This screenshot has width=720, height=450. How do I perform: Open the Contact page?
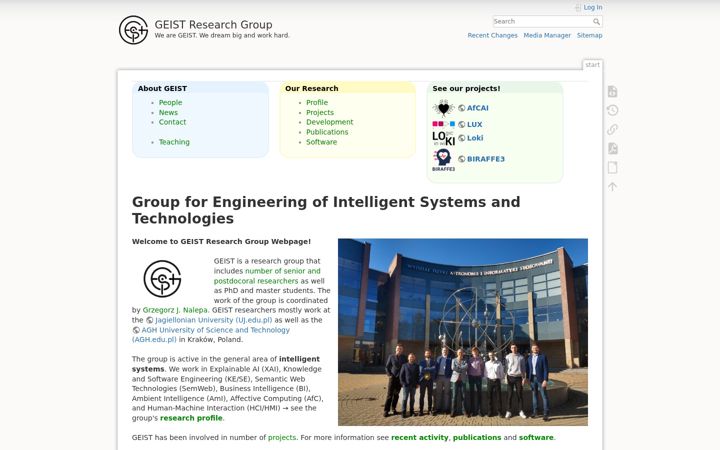click(x=172, y=122)
